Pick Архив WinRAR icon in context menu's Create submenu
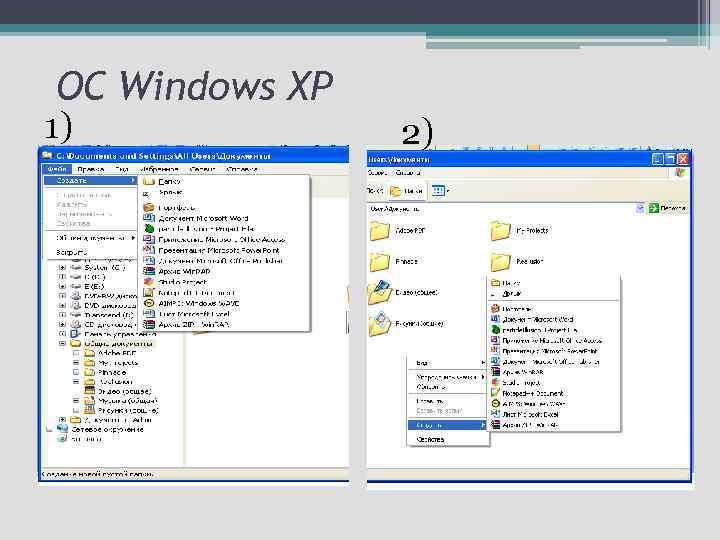 495,372
